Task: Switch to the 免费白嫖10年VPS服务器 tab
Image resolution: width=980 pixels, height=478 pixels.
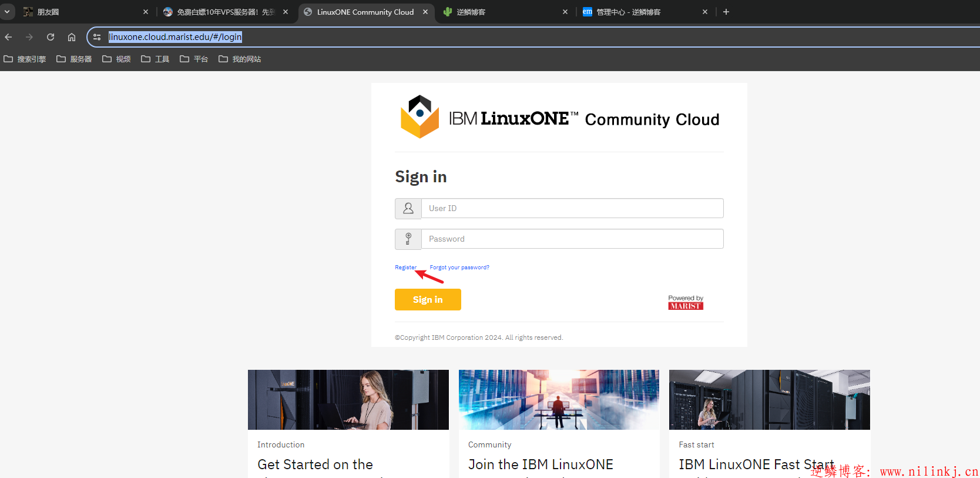Action: click(226, 12)
